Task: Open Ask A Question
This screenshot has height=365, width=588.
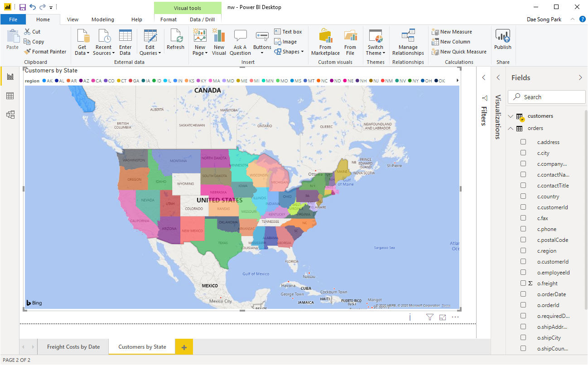Action: pyautogui.click(x=240, y=43)
